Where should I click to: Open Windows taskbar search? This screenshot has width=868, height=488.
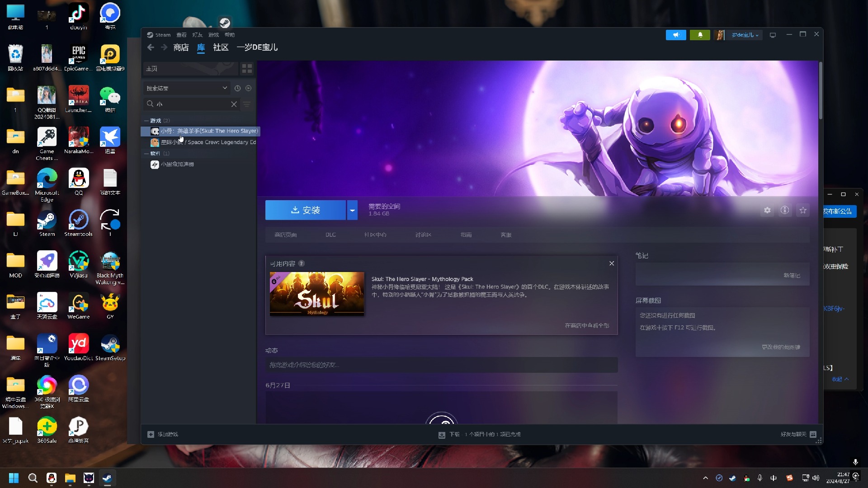tap(33, 478)
